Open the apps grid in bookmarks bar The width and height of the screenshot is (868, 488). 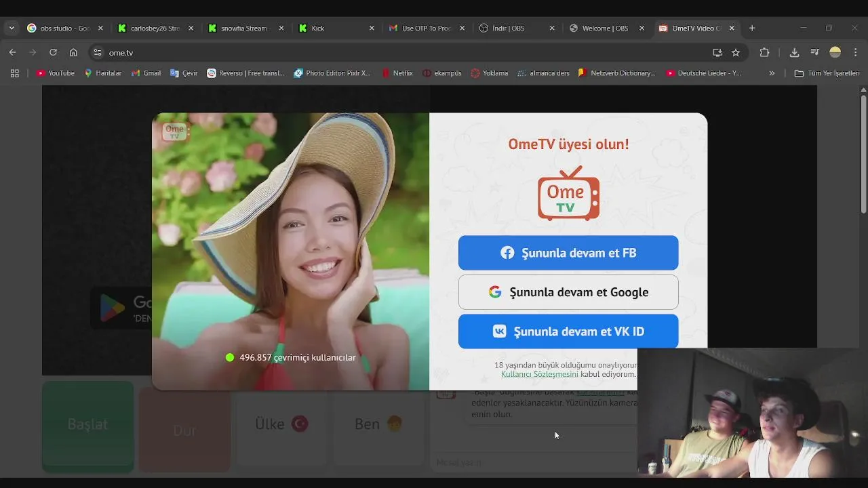click(x=14, y=73)
